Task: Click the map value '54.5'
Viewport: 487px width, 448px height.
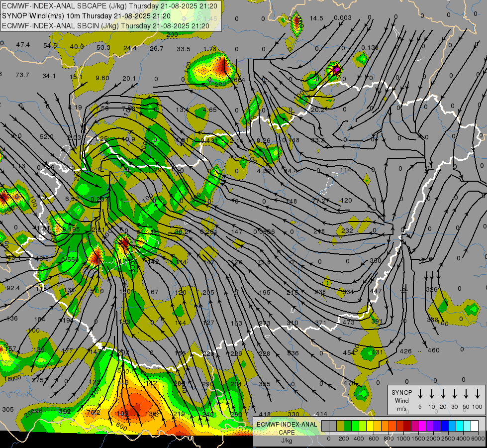Action: pos(50,46)
